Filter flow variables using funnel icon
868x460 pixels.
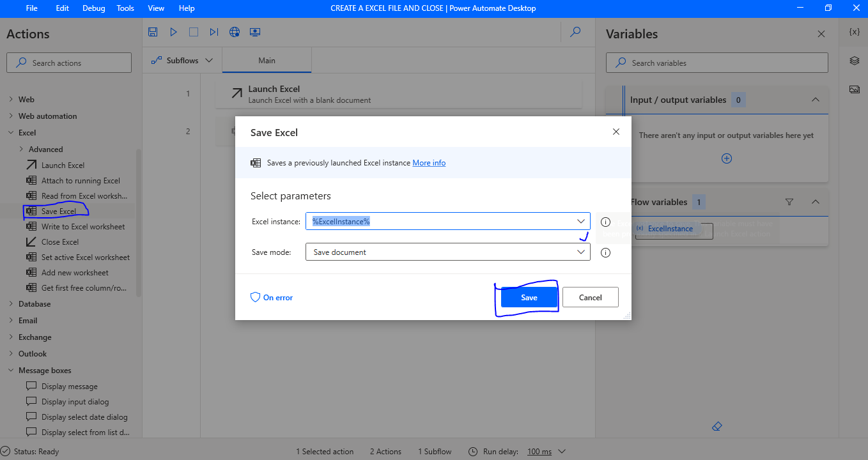point(789,202)
